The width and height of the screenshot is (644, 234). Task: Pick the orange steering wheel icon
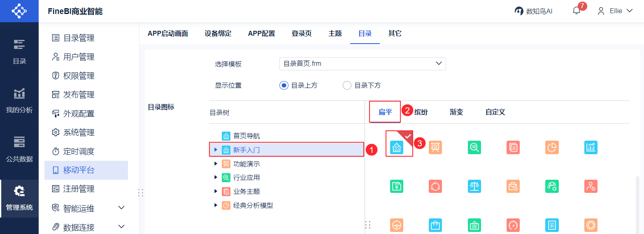pyautogui.click(x=397, y=225)
